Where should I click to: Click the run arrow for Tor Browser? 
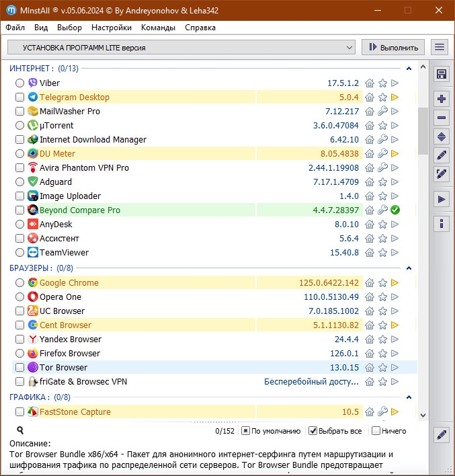click(395, 367)
